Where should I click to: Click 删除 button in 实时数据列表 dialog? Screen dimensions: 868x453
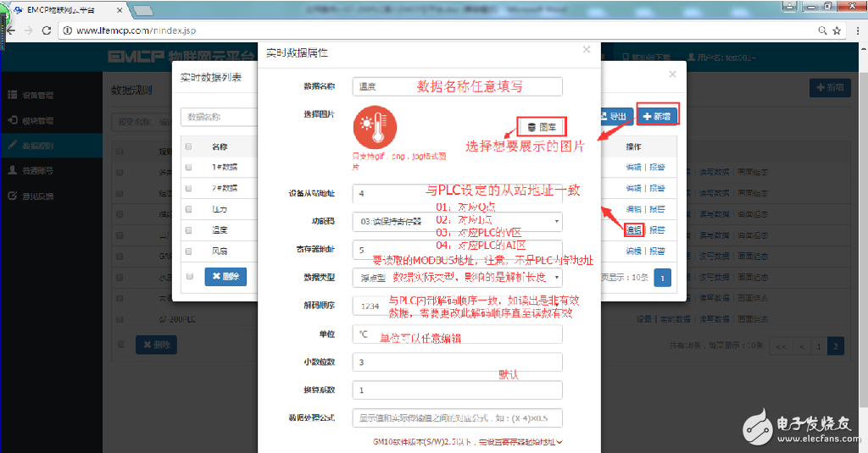pos(225,277)
